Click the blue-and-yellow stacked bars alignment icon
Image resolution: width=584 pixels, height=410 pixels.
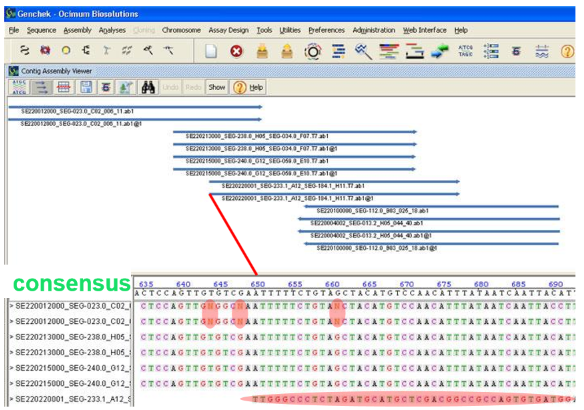pos(338,51)
